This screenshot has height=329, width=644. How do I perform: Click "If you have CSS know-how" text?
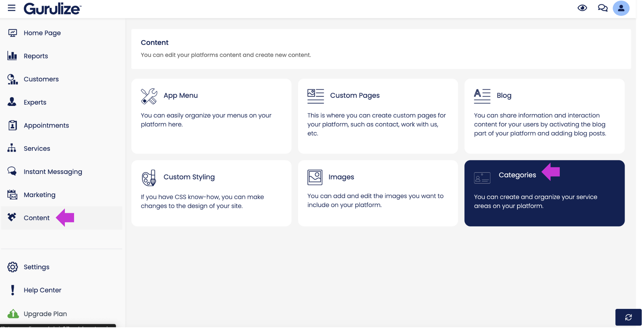coord(202,201)
